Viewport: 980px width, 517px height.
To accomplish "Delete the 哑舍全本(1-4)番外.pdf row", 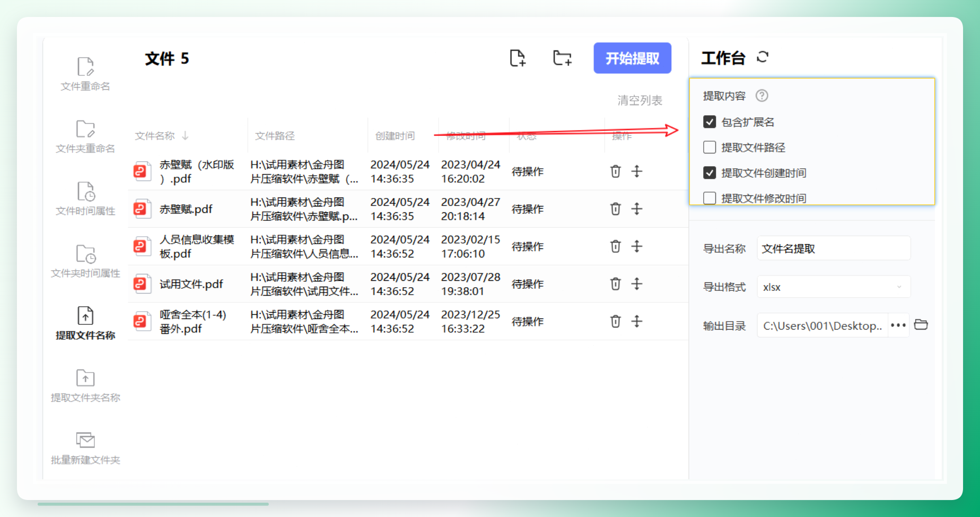I will coord(615,321).
